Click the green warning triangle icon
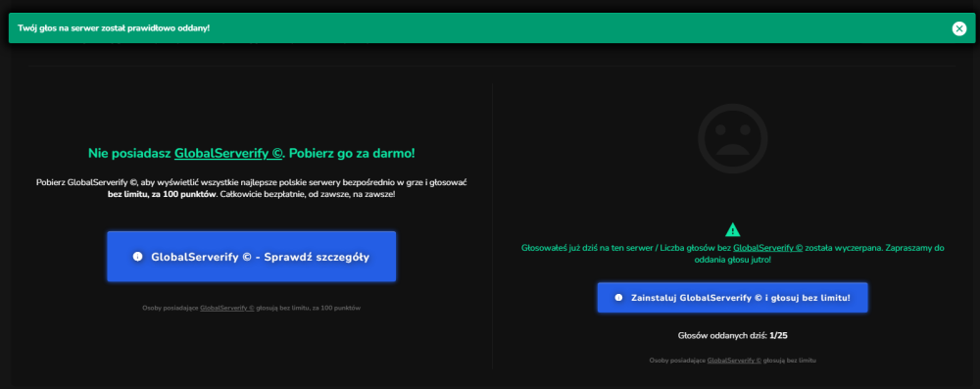The height and width of the screenshot is (389, 980). tap(732, 229)
